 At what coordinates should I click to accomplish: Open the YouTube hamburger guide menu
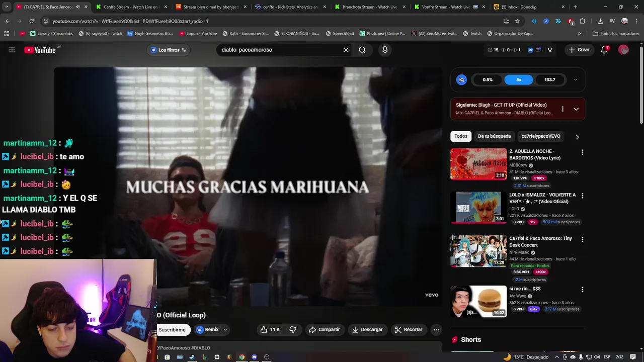pos(12,50)
